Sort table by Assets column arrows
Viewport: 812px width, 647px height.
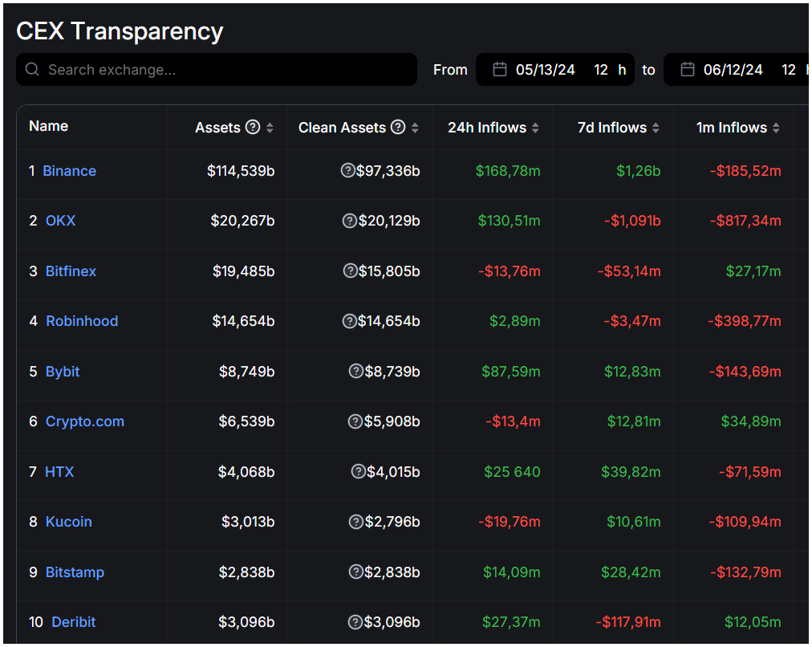coord(270,128)
